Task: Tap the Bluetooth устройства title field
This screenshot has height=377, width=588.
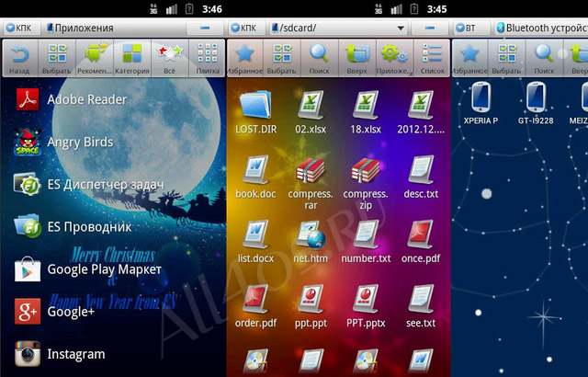Action: click(541, 28)
